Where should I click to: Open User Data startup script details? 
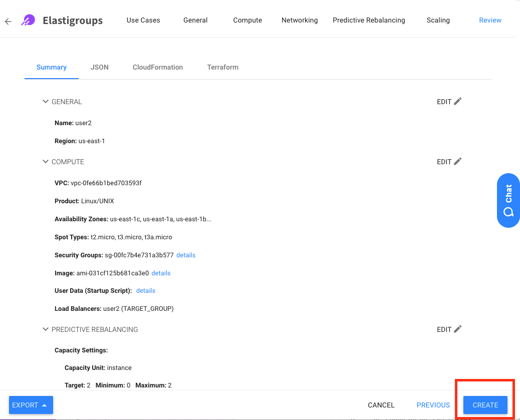(146, 291)
